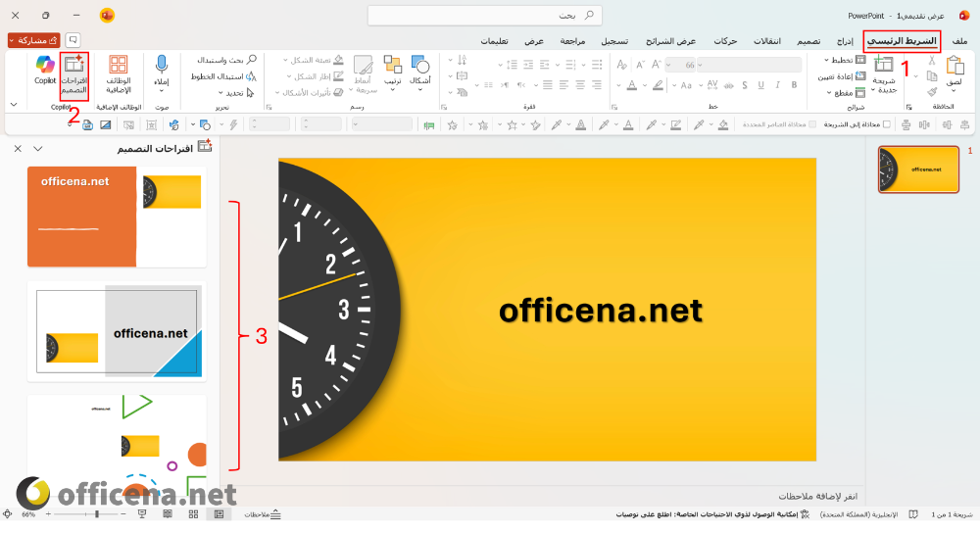Screen dimensions: 980x533
Task: Click the Highlight color pen icon
Action: point(658,85)
